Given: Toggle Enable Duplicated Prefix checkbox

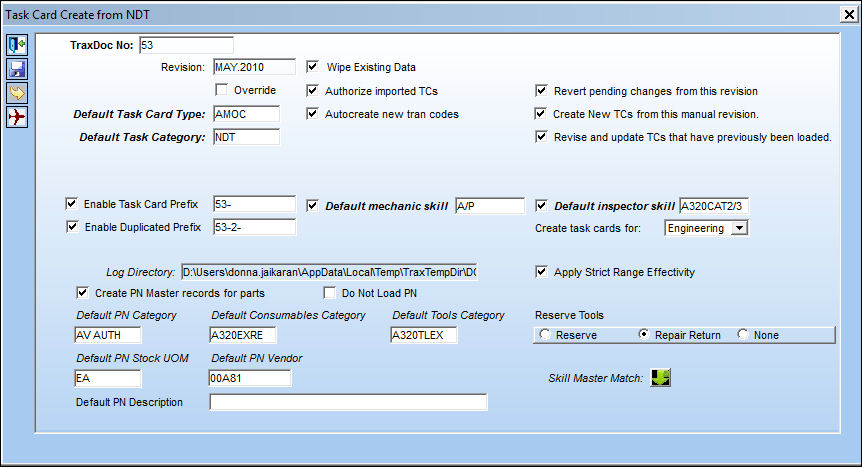Looking at the screenshot, I should click(73, 227).
